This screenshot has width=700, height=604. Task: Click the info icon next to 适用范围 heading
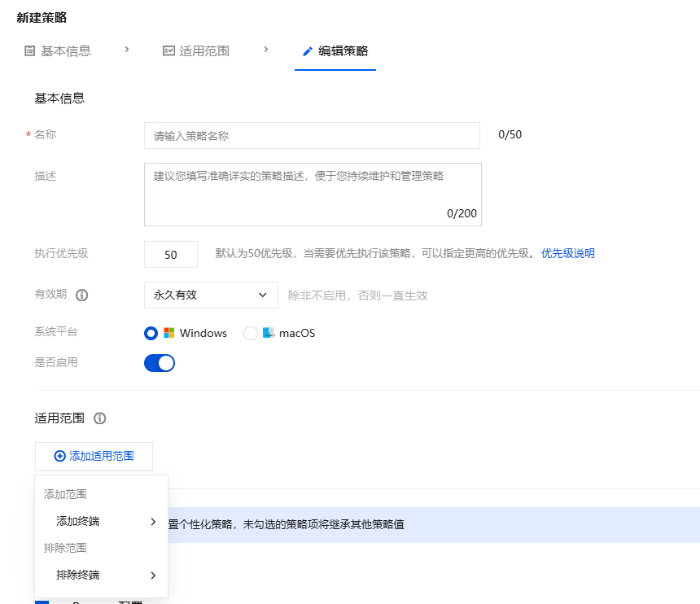[x=100, y=418]
